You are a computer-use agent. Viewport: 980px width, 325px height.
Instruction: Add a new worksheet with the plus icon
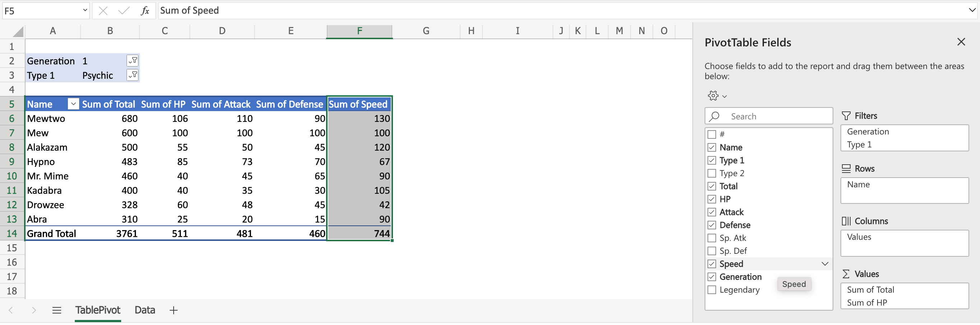174,310
